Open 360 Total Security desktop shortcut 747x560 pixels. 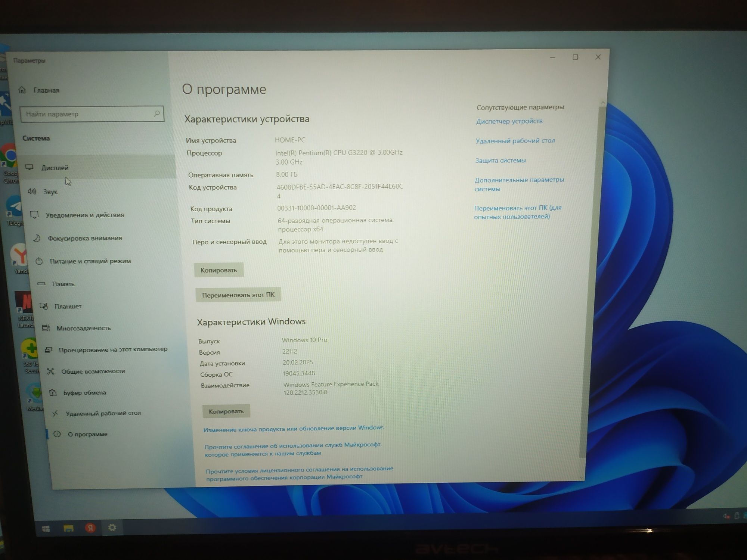pos(31,355)
